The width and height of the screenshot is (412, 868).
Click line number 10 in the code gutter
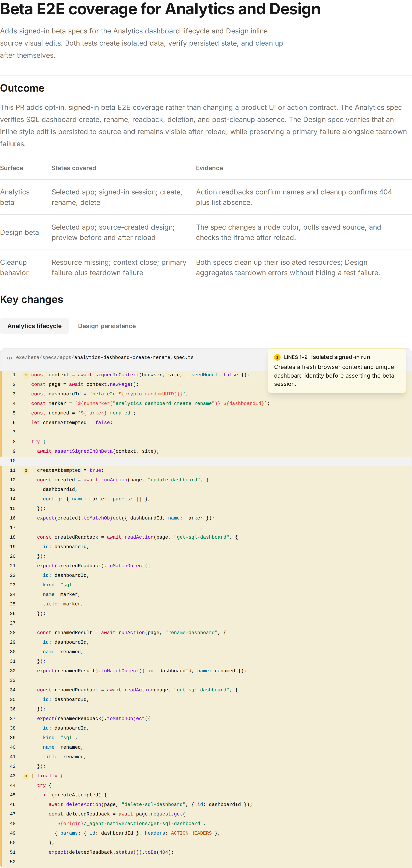point(13,461)
